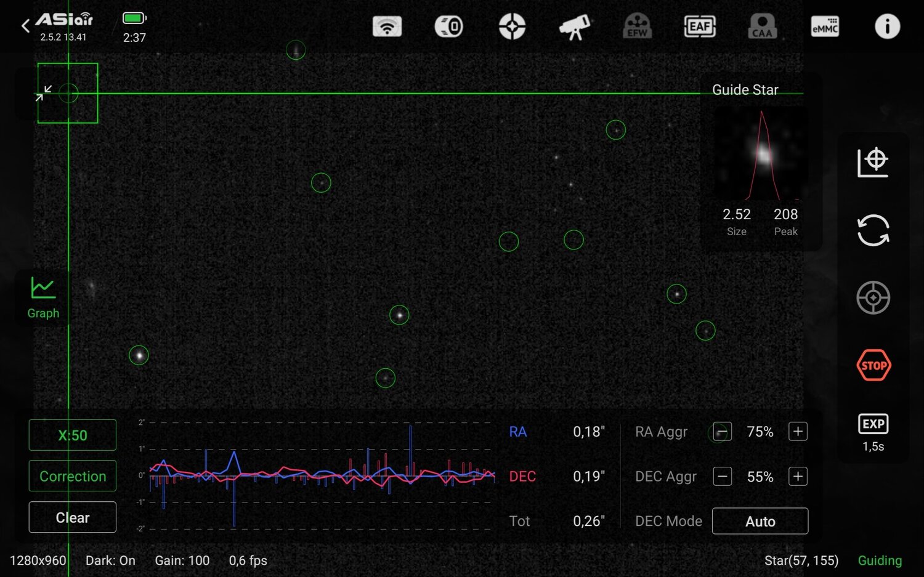Open the guiding crosshair settings icon

512,26
